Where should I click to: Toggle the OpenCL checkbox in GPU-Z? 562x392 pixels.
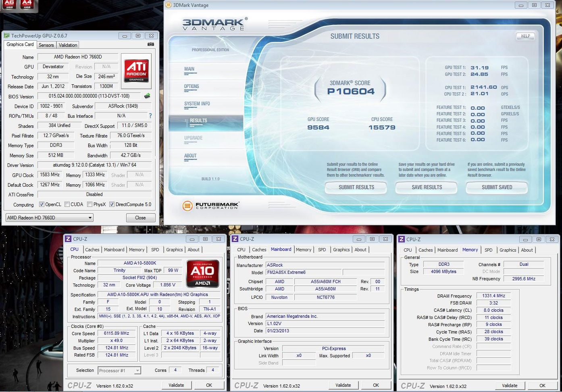click(x=42, y=204)
